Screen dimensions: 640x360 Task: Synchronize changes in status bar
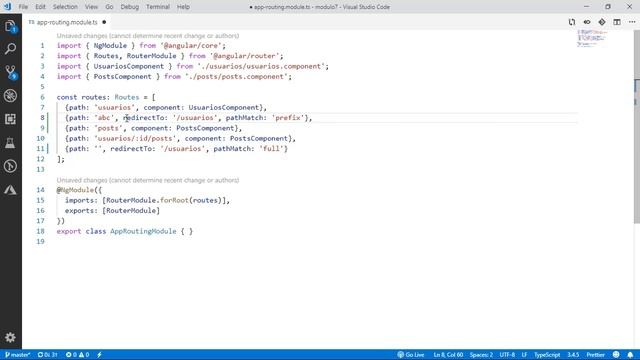(x=47, y=355)
